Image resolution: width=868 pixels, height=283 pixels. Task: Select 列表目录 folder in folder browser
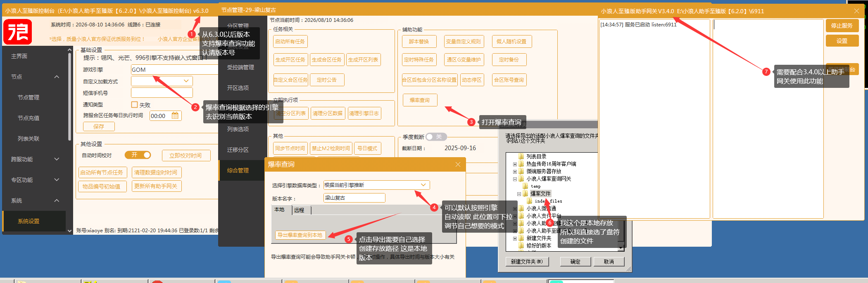pos(536,156)
